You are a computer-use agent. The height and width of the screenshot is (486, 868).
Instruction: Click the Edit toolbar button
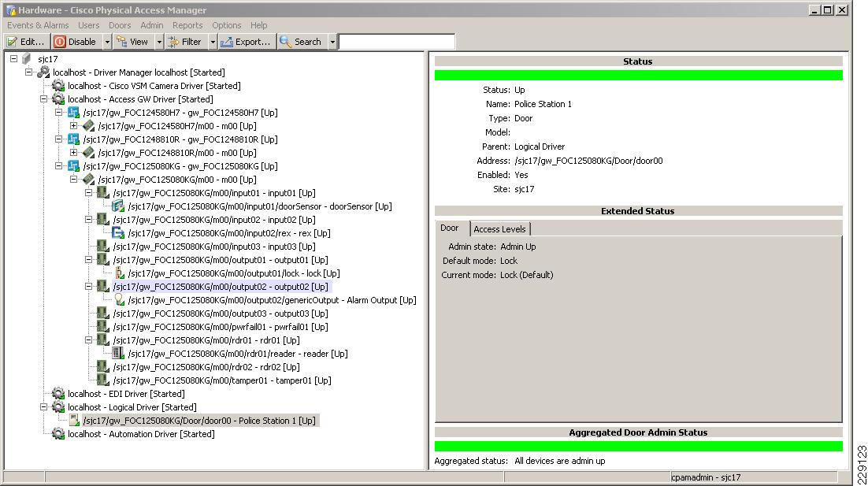click(x=26, y=42)
